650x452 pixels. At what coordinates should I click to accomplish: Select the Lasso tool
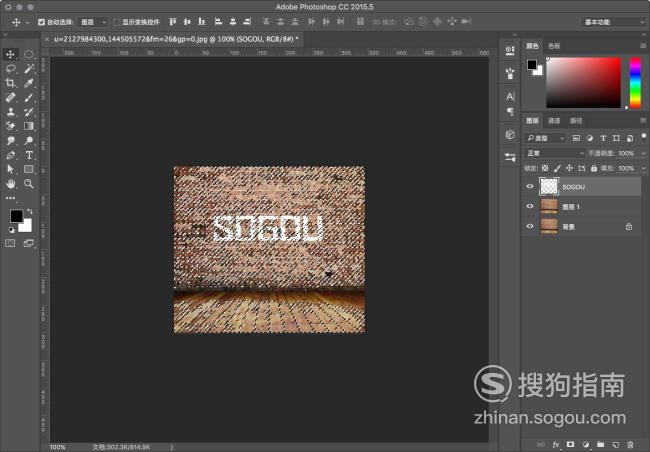(x=10, y=69)
